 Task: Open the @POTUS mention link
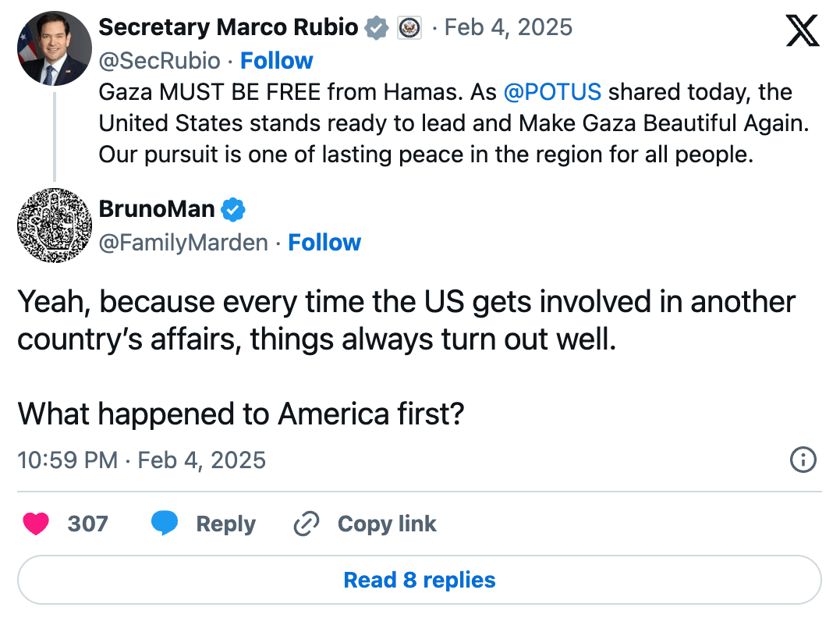[x=552, y=92]
